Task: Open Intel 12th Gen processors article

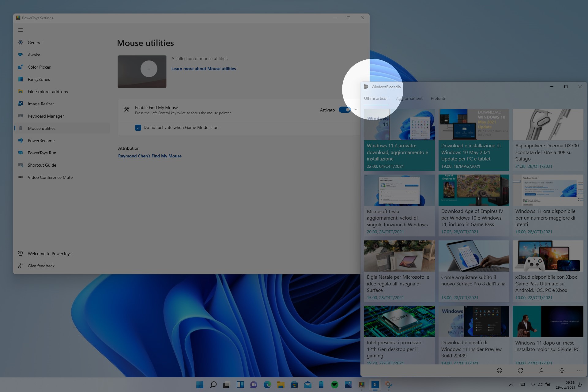Action: 399,335
